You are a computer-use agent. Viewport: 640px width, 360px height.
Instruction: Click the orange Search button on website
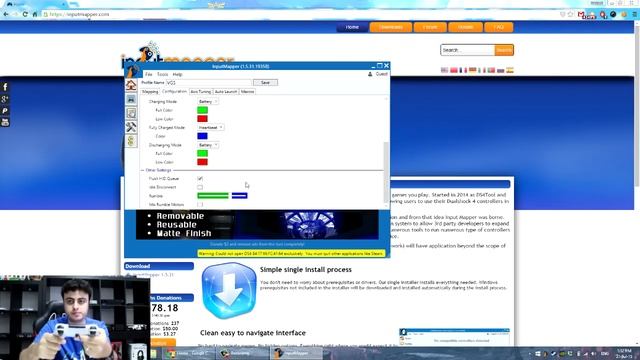(x=504, y=50)
